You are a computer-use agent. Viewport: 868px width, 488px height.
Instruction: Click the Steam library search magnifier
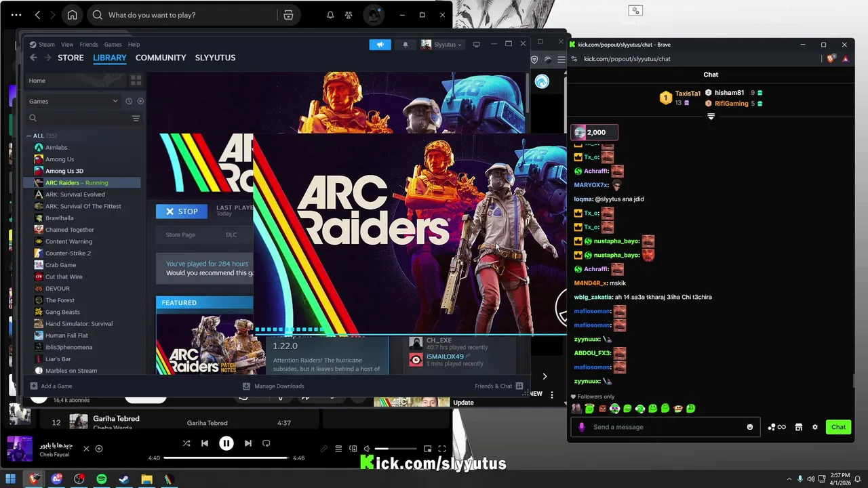33,118
